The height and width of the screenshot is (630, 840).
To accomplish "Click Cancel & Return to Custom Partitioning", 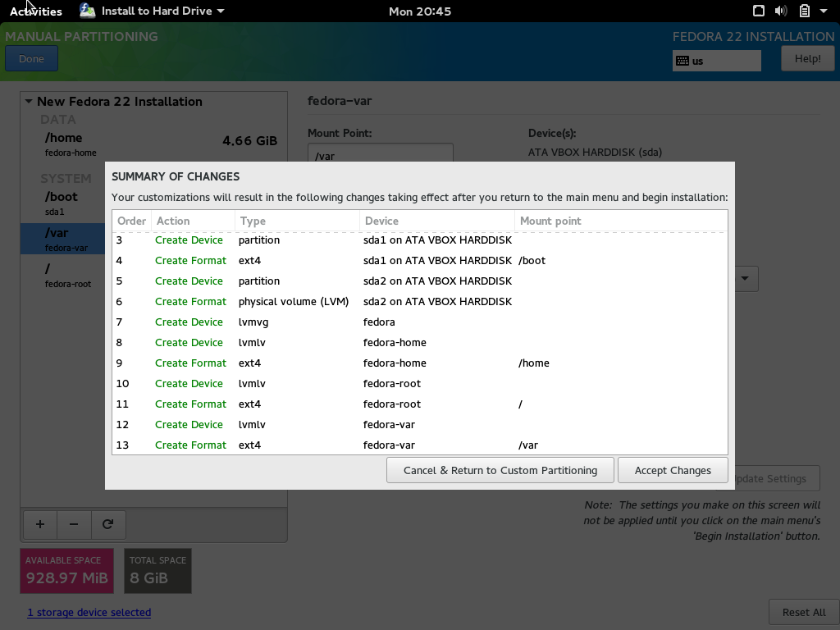I will pyautogui.click(x=500, y=470).
